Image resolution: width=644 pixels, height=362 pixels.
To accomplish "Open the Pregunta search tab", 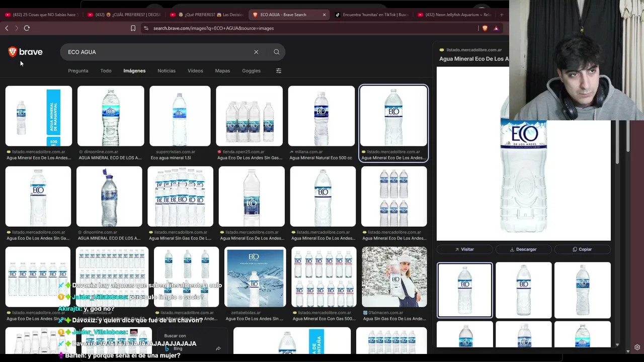I will click(78, 71).
